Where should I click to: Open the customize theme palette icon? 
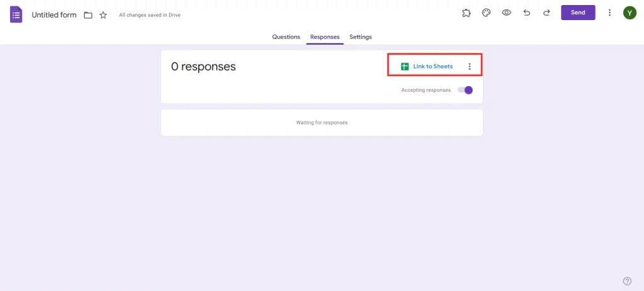pos(486,13)
